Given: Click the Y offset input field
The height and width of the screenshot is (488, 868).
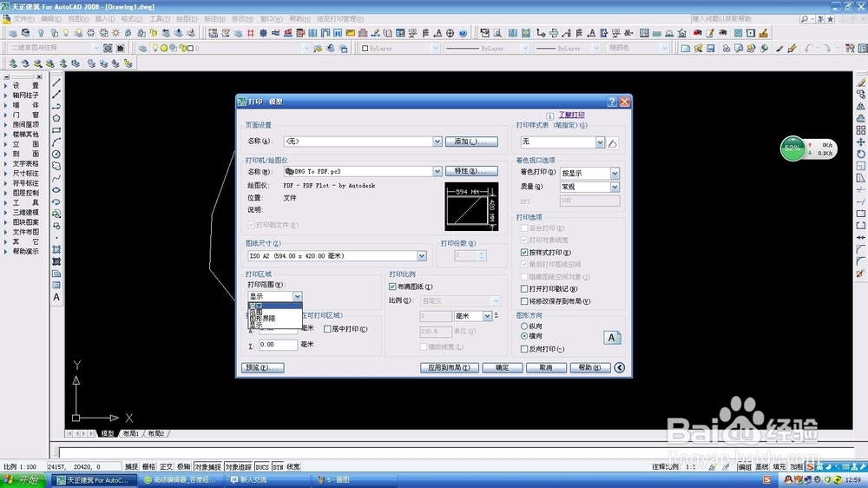Looking at the screenshot, I should 279,345.
